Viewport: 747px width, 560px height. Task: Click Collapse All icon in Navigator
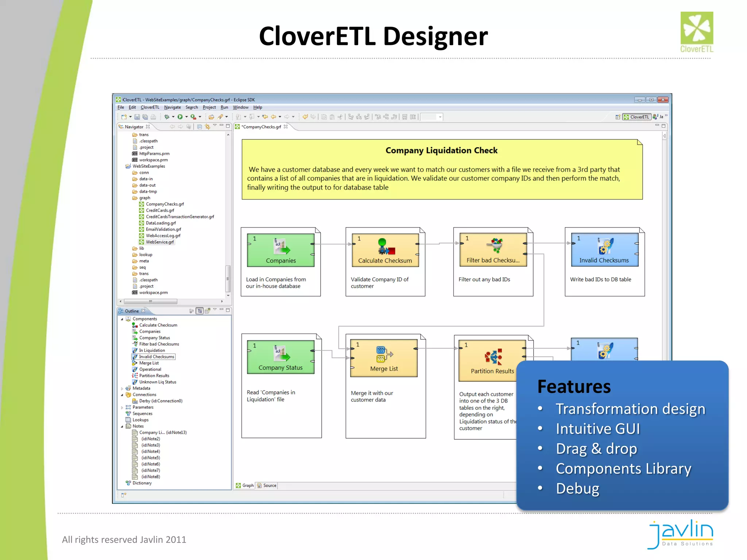[200, 127]
